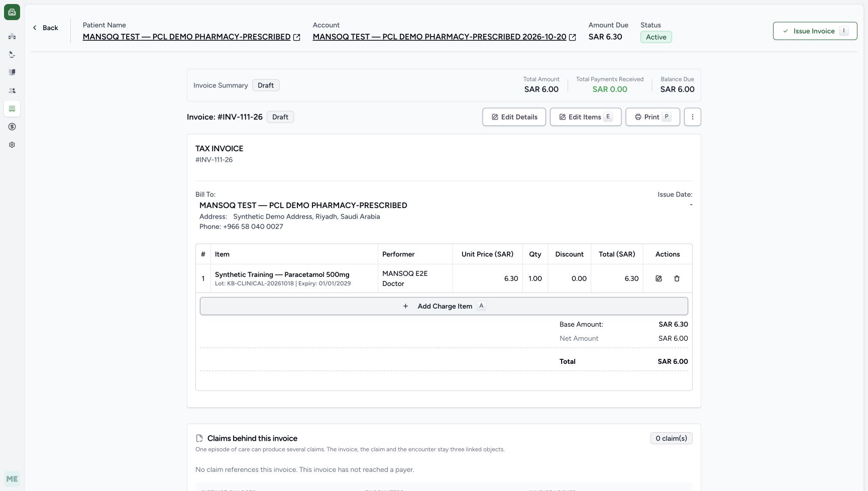Click the quantity value 1.00

[535, 278]
